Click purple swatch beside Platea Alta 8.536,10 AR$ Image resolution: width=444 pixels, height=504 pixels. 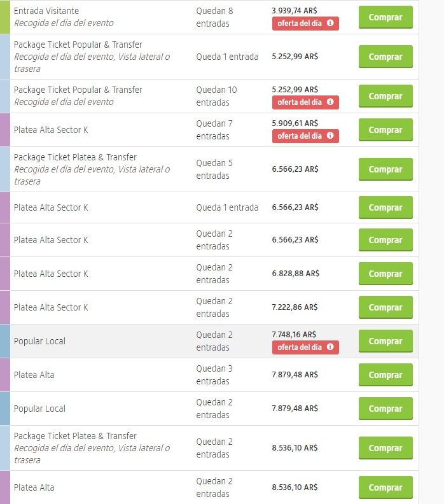pos(5,487)
